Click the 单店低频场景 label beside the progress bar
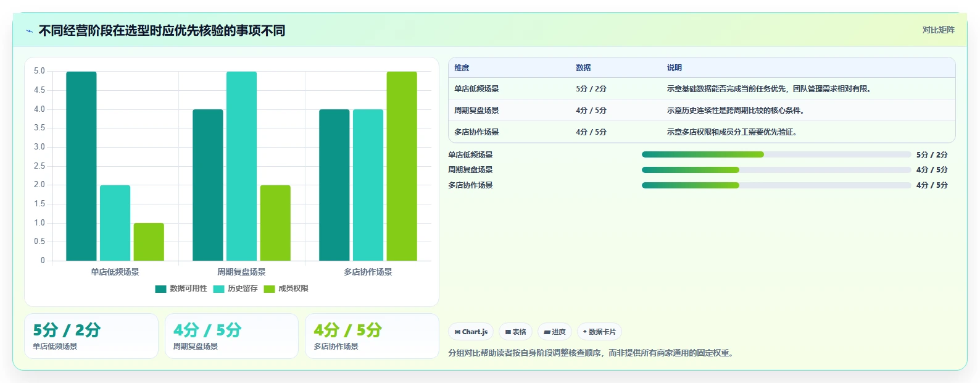Screen dimensions: 980x383 470,155
